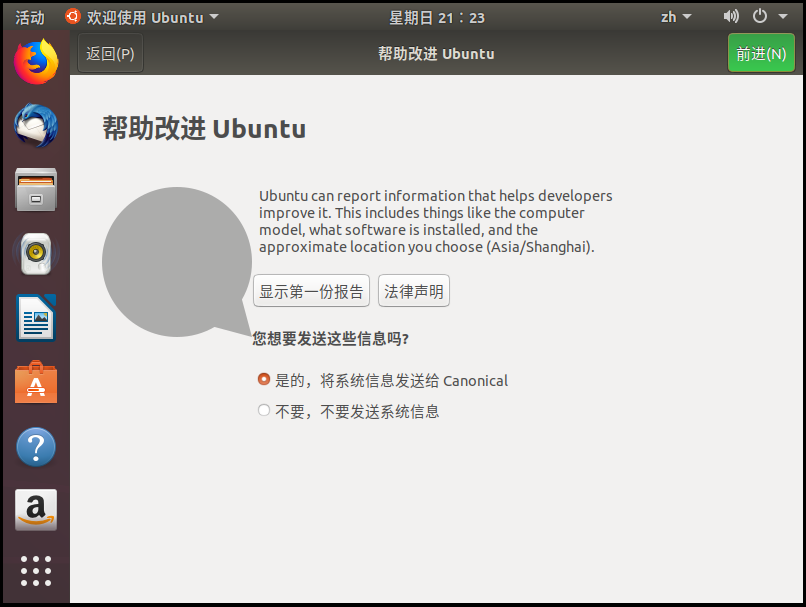806x607 pixels.
Task: Click 显示第一份报告 button
Action: [312, 291]
